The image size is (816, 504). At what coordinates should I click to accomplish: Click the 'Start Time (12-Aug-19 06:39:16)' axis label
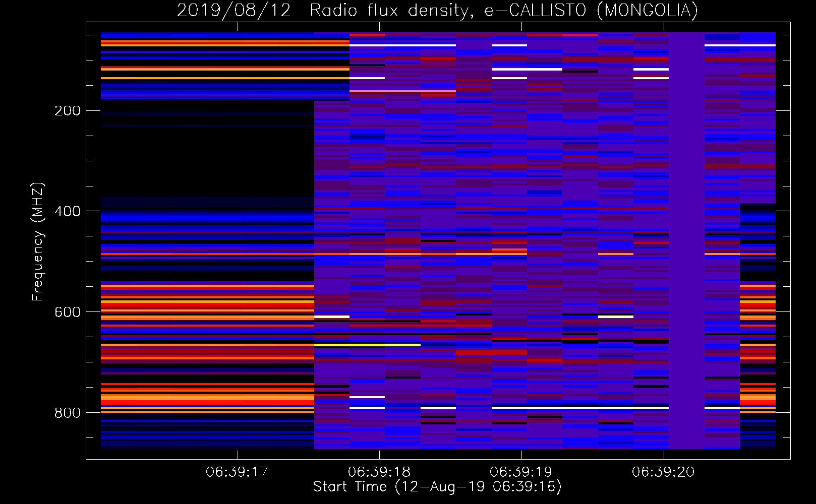(x=437, y=487)
